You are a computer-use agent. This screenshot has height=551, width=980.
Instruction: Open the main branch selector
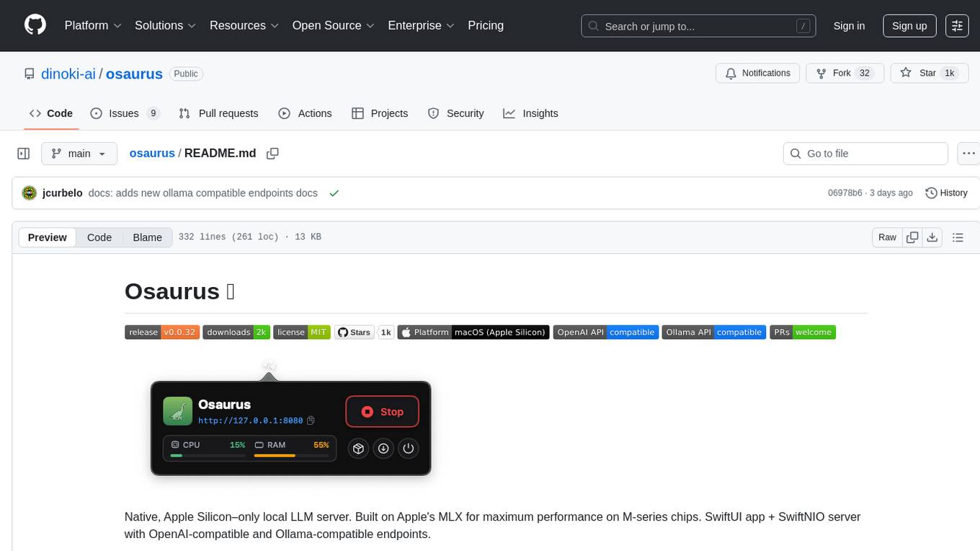[x=79, y=154]
